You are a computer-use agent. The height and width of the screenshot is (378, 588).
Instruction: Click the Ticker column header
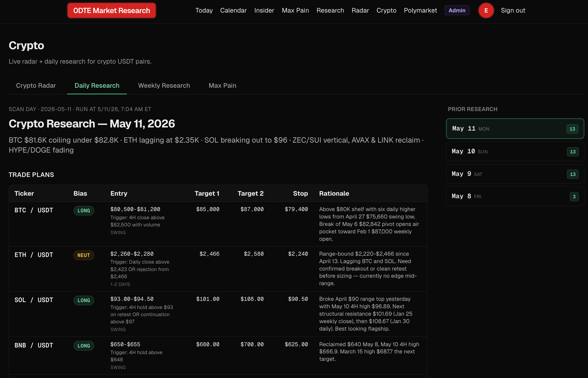coord(24,194)
